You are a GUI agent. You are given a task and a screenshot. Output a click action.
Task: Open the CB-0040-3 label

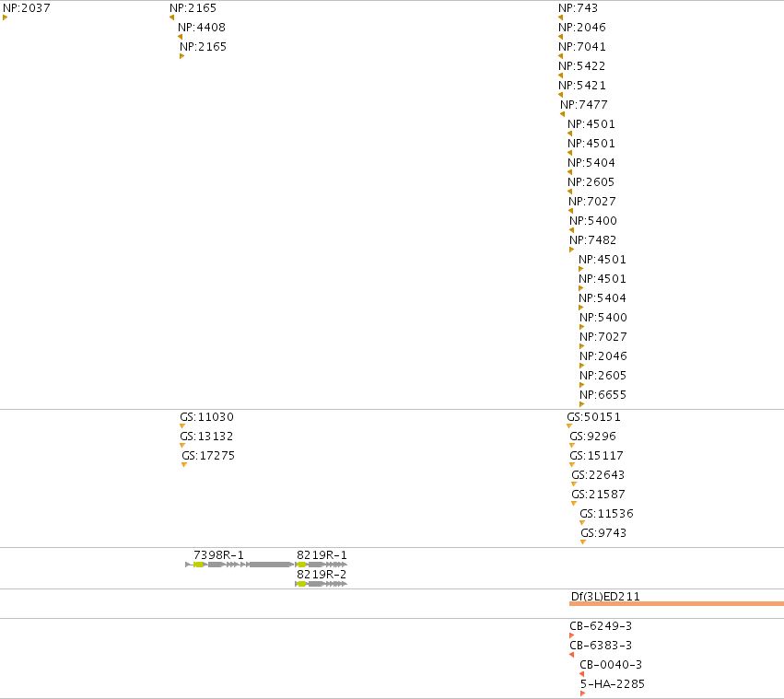[x=611, y=665]
